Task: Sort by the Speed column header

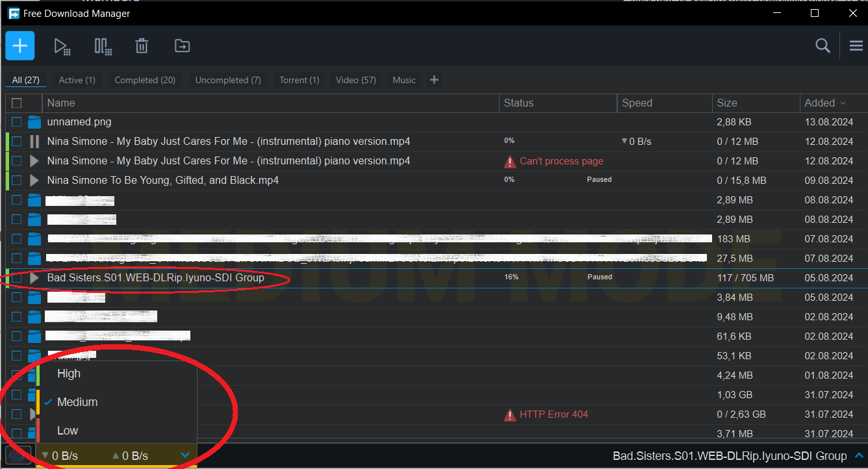Action: coord(637,103)
